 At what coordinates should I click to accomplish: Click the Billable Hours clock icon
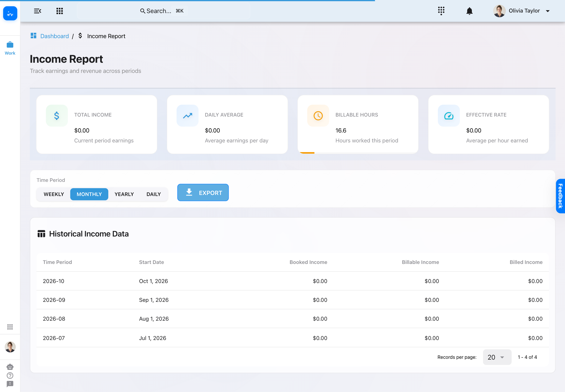[x=318, y=116]
